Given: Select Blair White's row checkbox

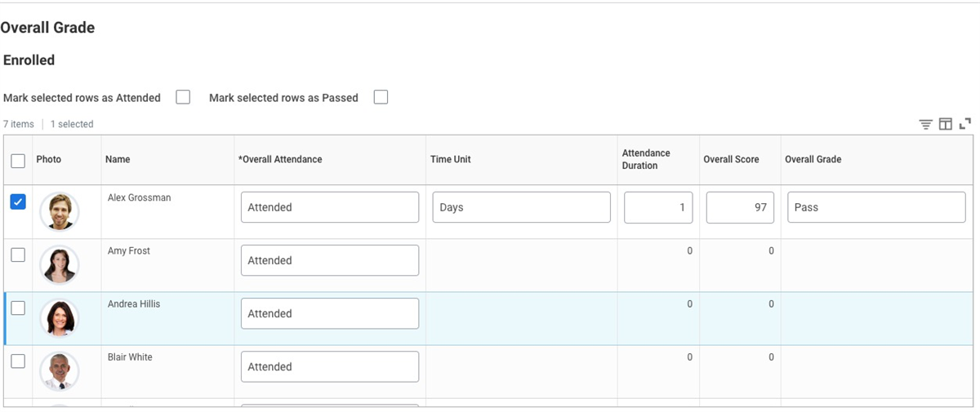Looking at the screenshot, I should coord(18,361).
